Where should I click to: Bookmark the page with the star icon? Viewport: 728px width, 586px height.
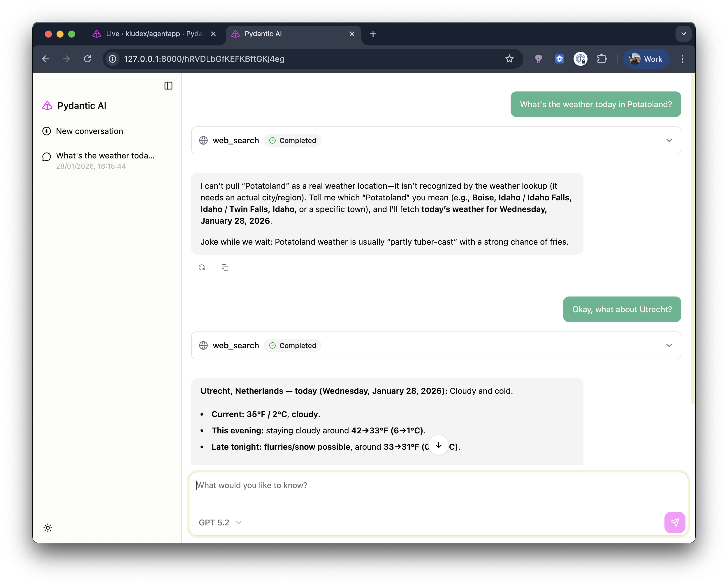click(509, 59)
